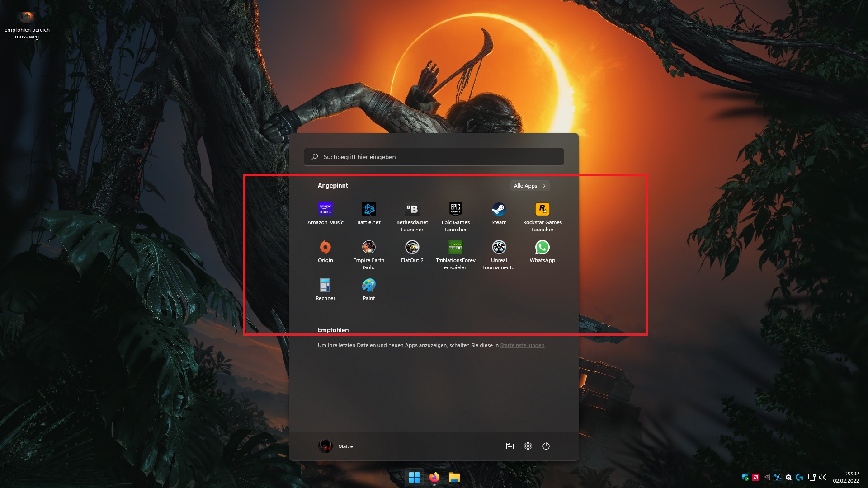The height and width of the screenshot is (488, 868).
Task: Expand the Alle Apps list
Action: pyautogui.click(x=529, y=186)
